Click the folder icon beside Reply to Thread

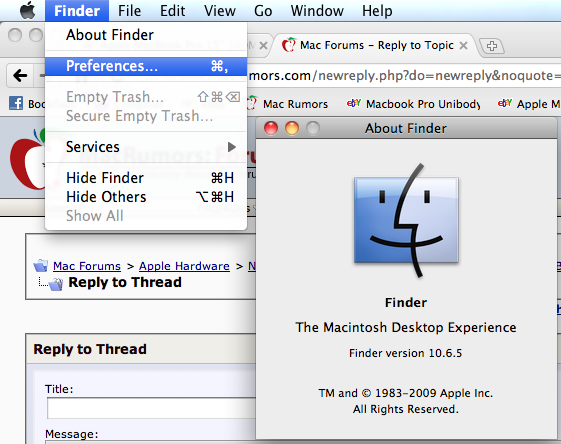coord(55,284)
